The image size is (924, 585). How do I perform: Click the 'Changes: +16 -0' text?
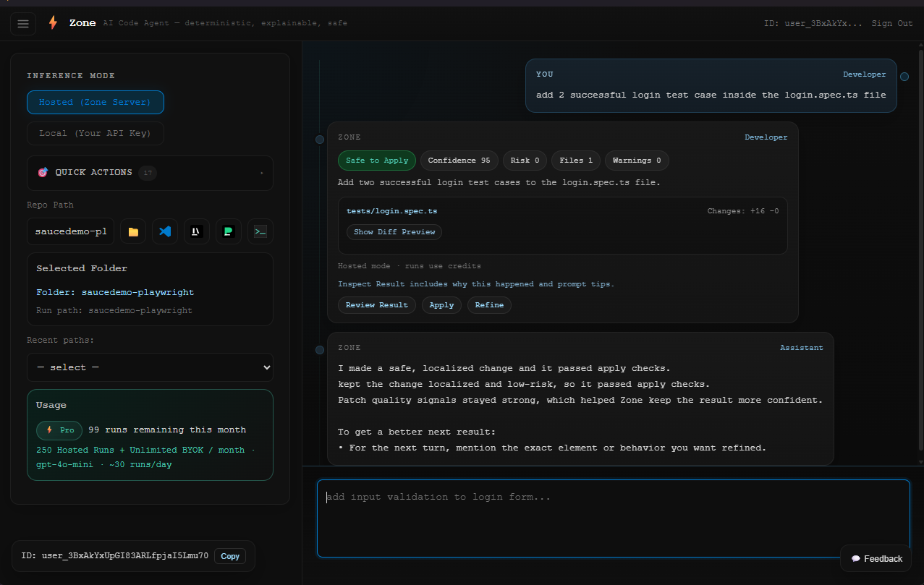[x=743, y=211]
